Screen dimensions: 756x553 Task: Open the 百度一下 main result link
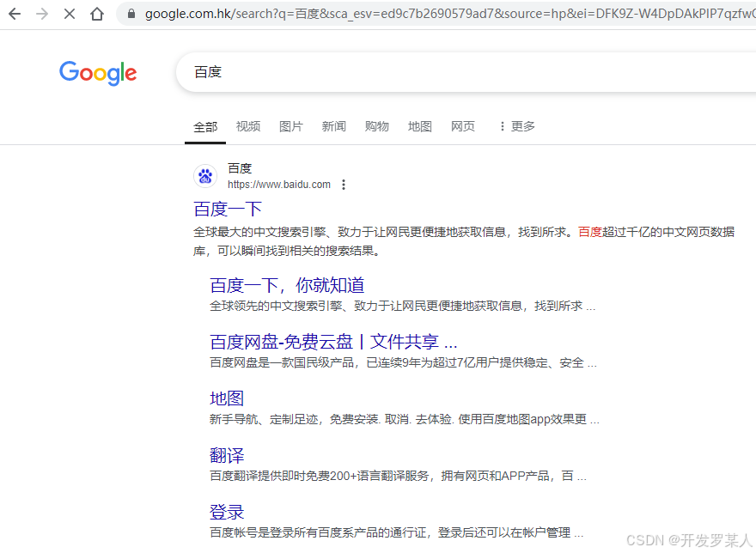pyautogui.click(x=228, y=210)
